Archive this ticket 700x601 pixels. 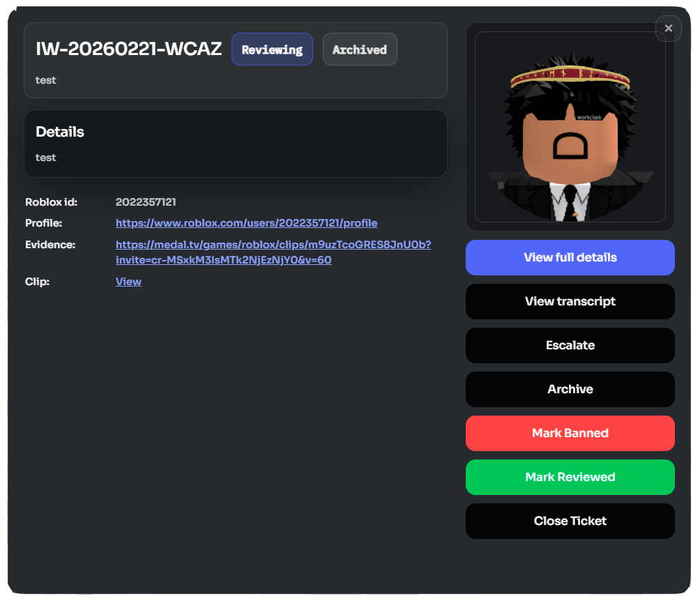coord(570,389)
